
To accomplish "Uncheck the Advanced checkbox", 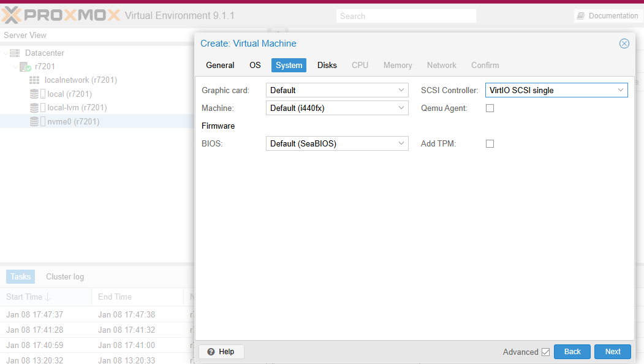I will coord(545,352).
